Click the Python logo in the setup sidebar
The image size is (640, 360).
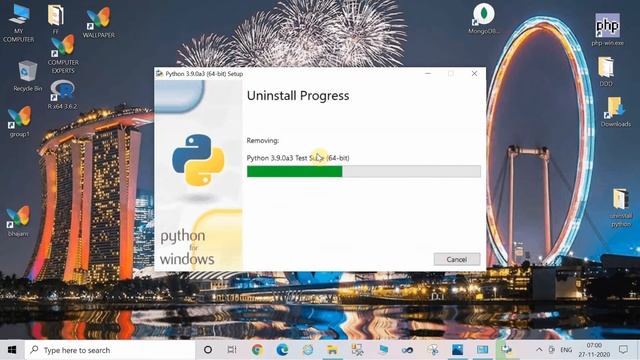point(198,160)
